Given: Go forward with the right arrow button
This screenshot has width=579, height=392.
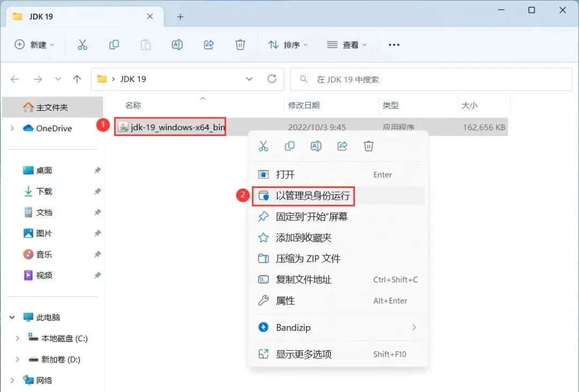Looking at the screenshot, I should coord(38,79).
